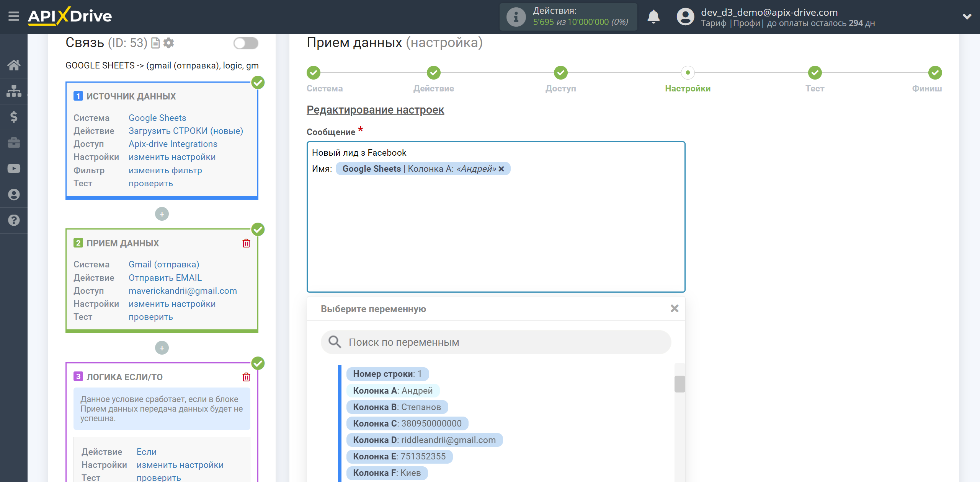The width and height of the screenshot is (980, 482).
Task: Open connection settings gear icon
Action: pyautogui.click(x=168, y=43)
